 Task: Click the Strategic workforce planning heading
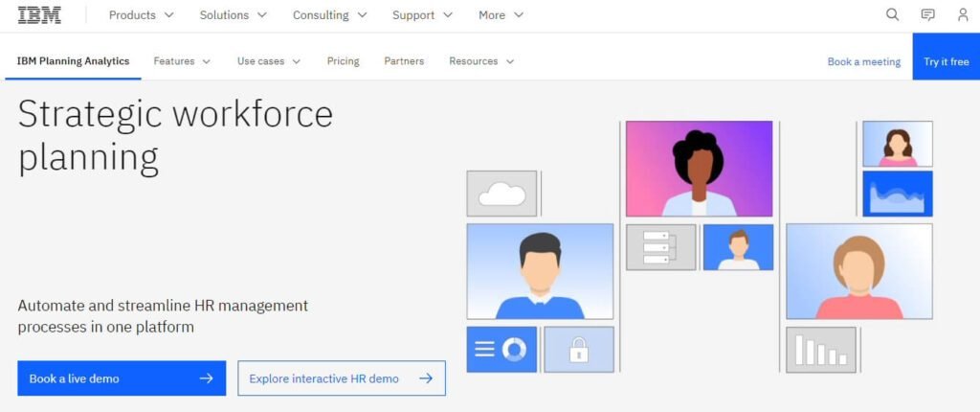tap(176, 136)
